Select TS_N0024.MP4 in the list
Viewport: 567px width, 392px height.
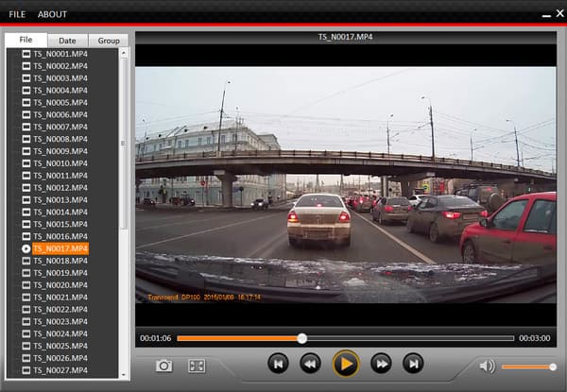pyautogui.click(x=60, y=333)
